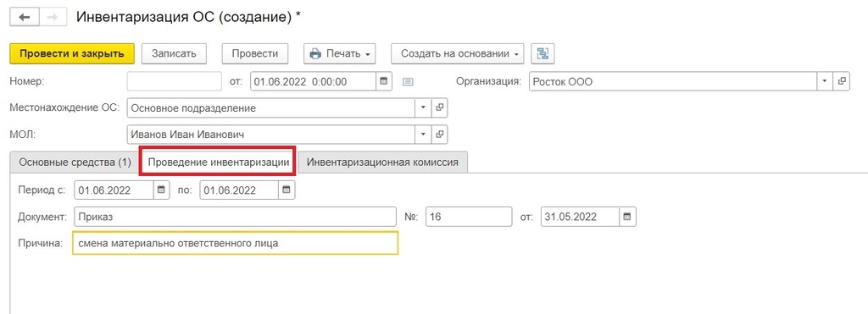Expand the Организация dropdown list
Image resolution: width=868 pixels, height=314 pixels.
825,81
